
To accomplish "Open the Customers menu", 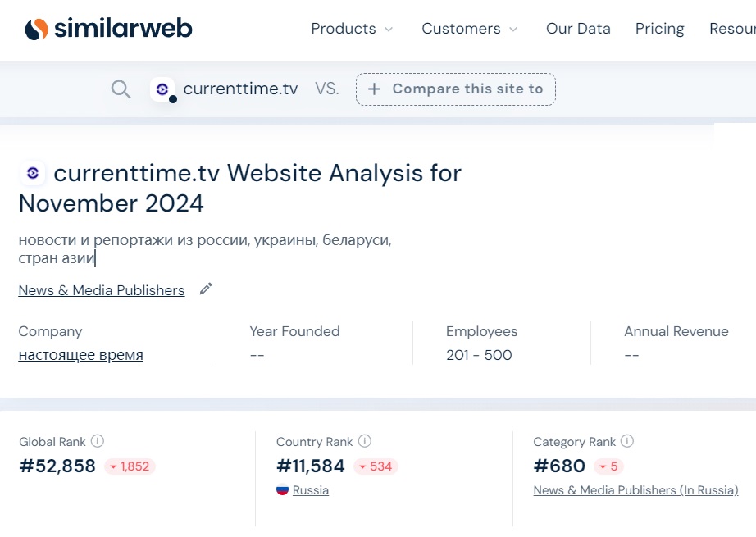I will [x=461, y=29].
